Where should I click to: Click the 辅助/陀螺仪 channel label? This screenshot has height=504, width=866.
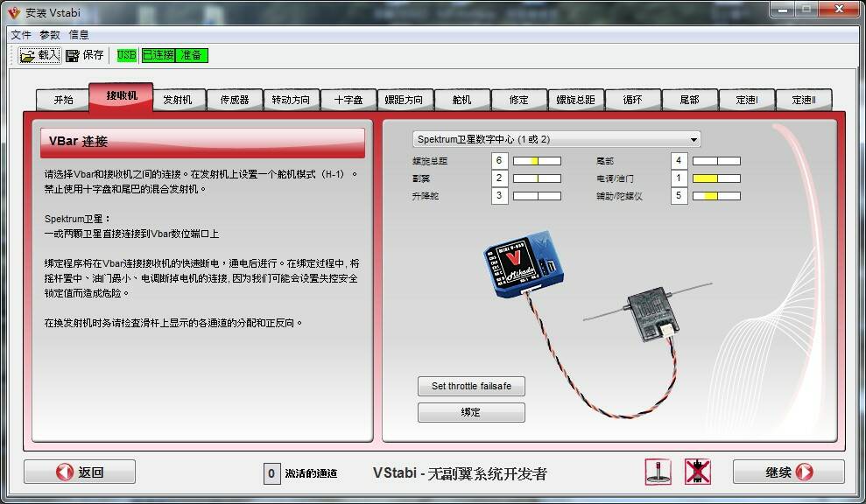[x=619, y=196]
